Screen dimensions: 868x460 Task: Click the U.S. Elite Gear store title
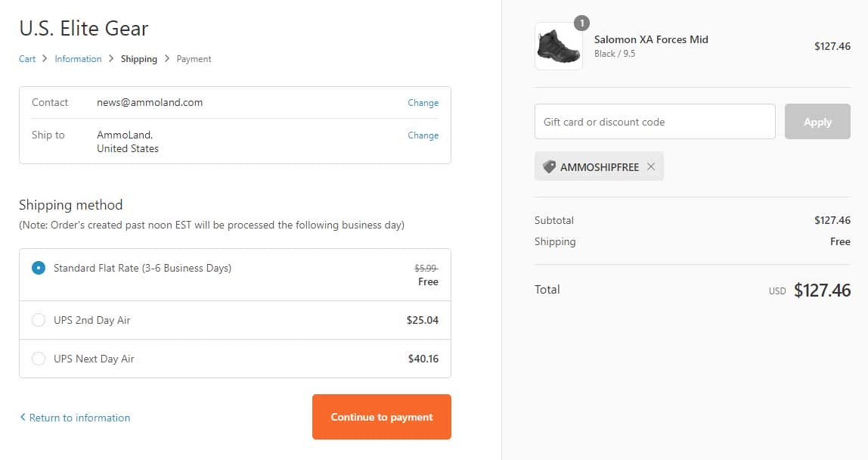pos(84,29)
